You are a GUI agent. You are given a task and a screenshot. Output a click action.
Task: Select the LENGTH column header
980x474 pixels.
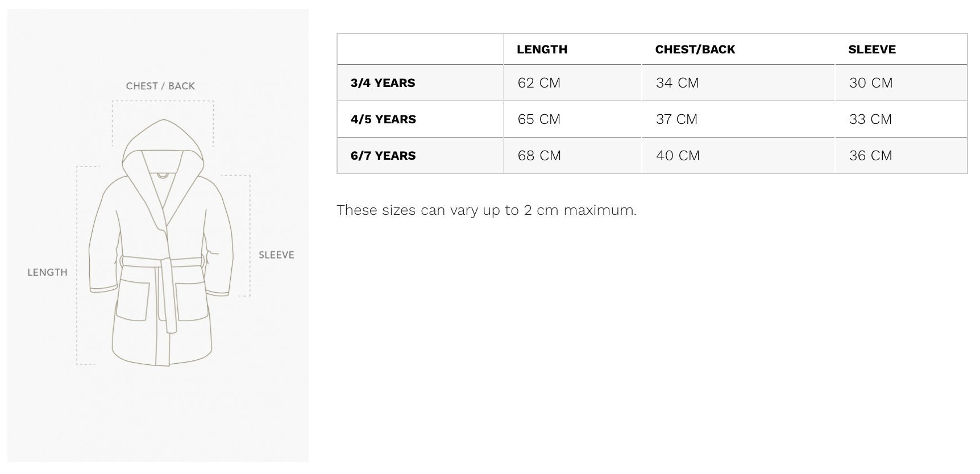point(542,49)
